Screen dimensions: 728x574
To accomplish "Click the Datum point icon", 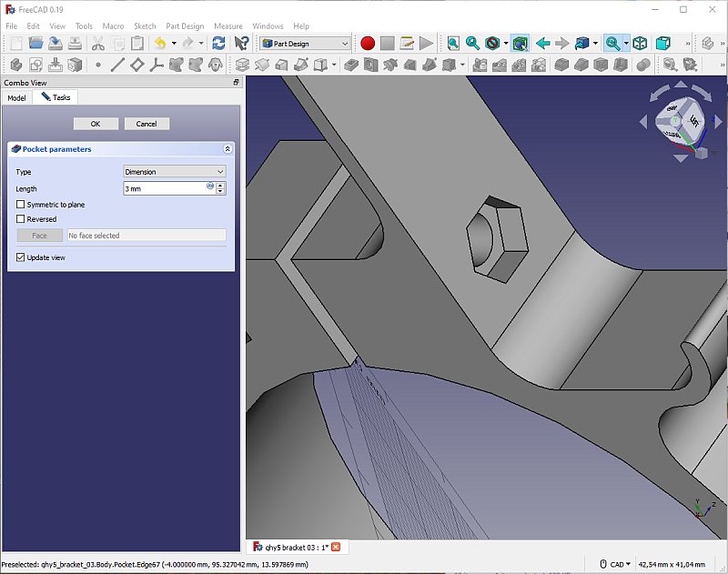I will coord(98,65).
